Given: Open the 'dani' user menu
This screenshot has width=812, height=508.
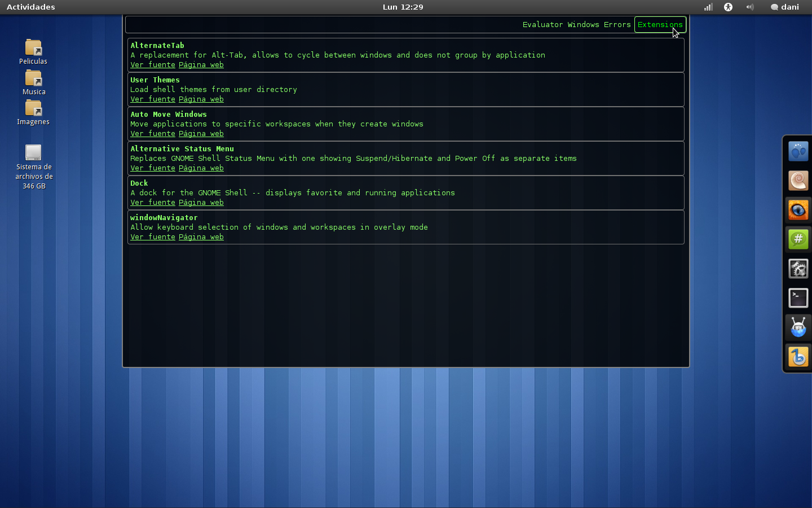Looking at the screenshot, I should [785, 7].
